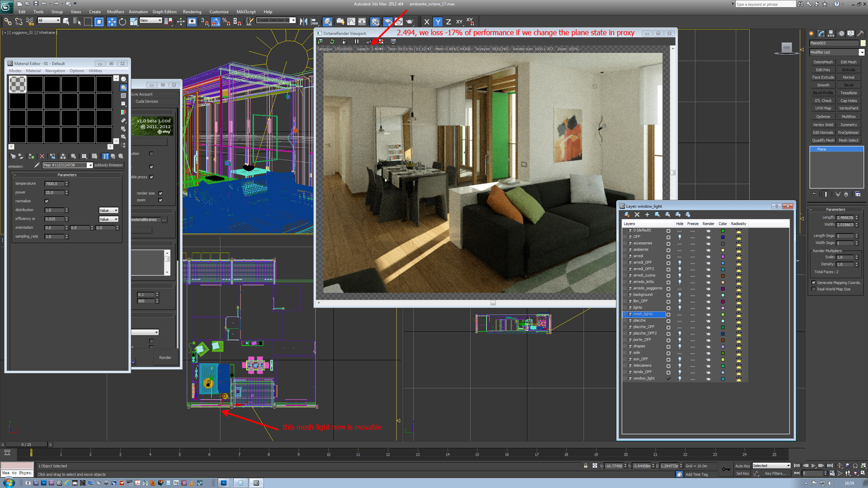868x488 pixels.
Task: Unhide the arredi_OFF layer
Action: [679, 263]
